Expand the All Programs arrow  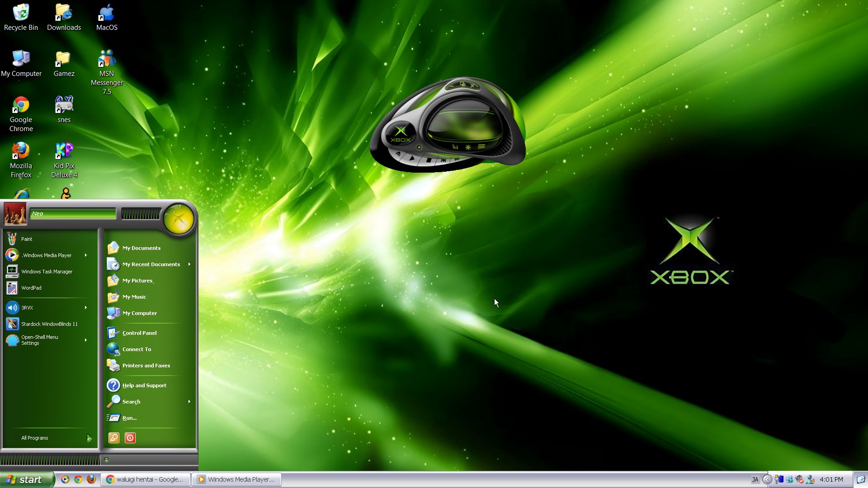(x=89, y=438)
